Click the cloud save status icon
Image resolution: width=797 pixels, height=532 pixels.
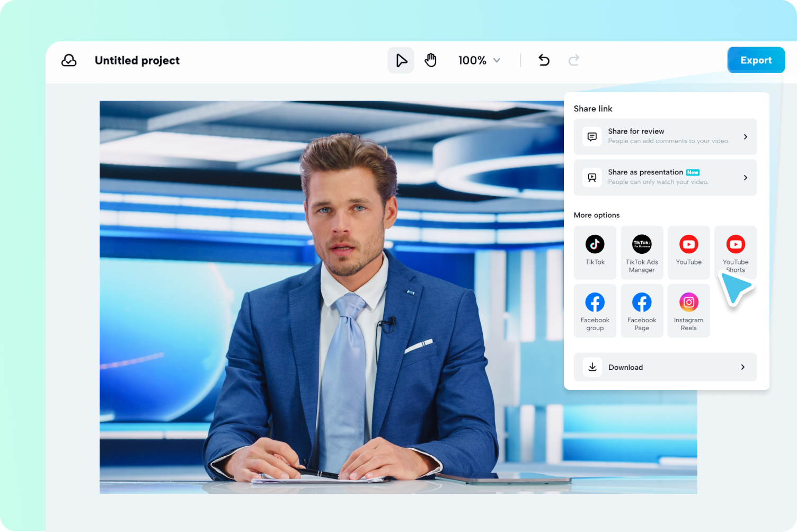click(x=69, y=60)
